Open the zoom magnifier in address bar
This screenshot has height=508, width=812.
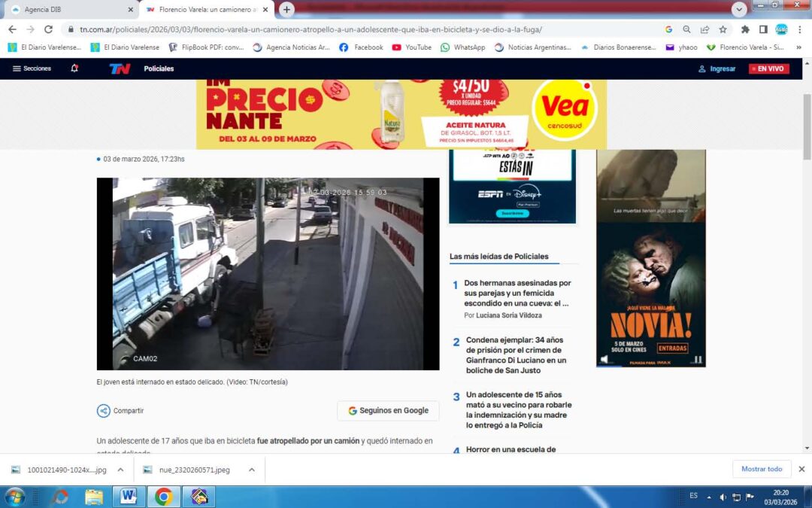pyautogui.click(x=686, y=29)
